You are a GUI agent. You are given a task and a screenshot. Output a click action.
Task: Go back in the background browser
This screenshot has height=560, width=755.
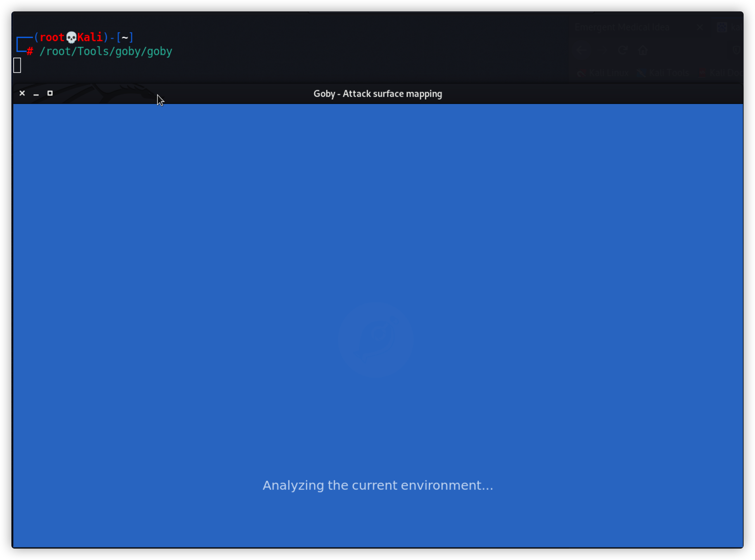click(582, 50)
